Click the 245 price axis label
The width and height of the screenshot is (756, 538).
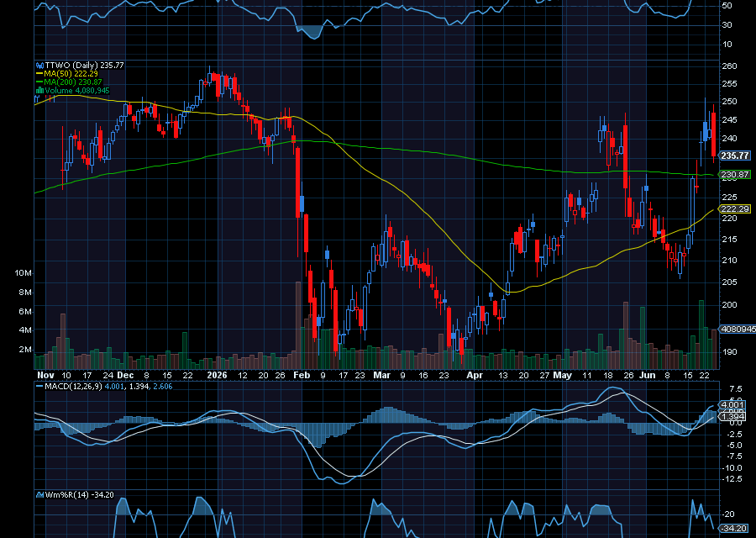[730, 119]
